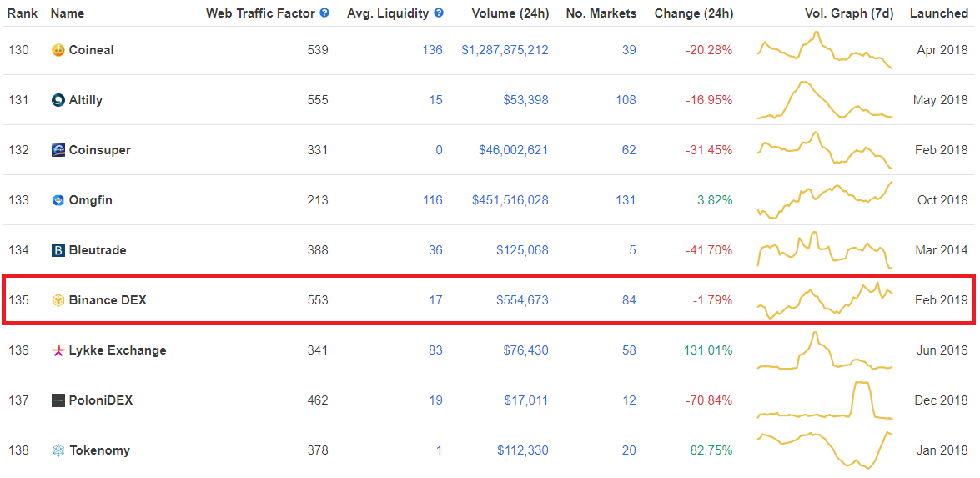Click Lykke Exchange launch date Jun 2016
Screen dimensions: 980x478
click(942, 350)
